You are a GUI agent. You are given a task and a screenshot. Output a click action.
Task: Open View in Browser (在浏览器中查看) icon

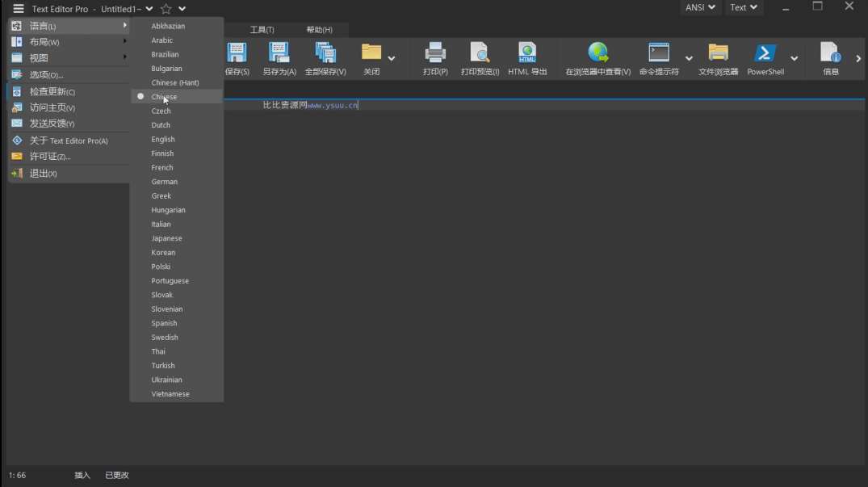tap(598, 57)
